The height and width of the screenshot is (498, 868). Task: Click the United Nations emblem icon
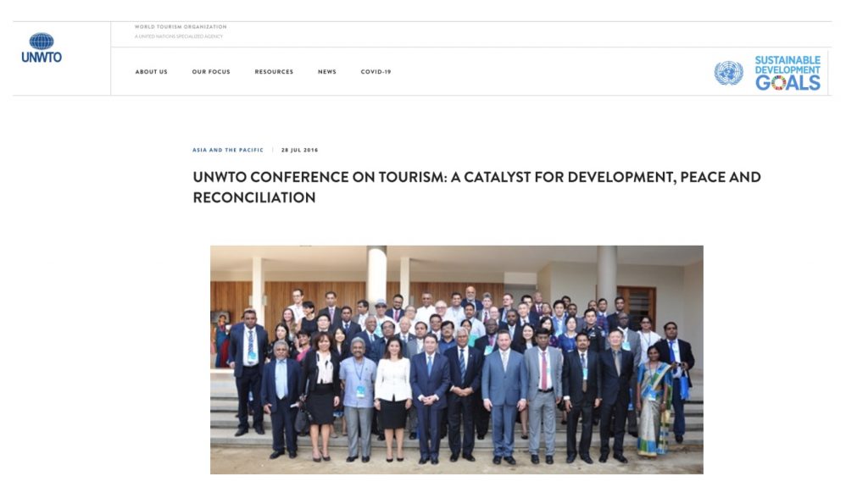728,73
